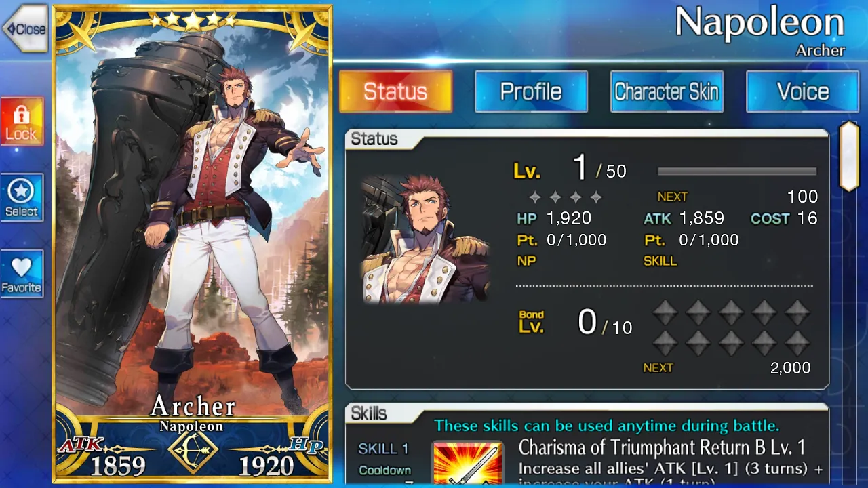Image resolution: width=868 pixels, height=488 pixels.
Task: Click Napoleon's portrait thumbnail in Status panel
Action: [425, 239]
